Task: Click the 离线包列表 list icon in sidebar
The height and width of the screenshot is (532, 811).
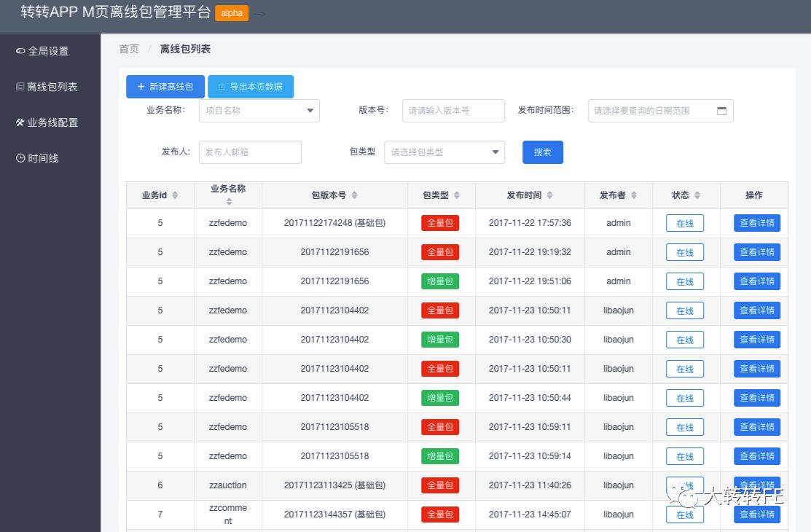Action: [20, 86]
